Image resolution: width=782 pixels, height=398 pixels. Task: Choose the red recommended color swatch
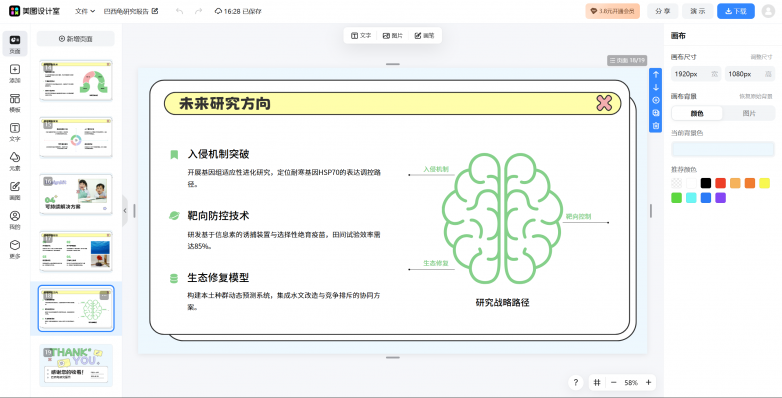pyautogui.click(x=720, y=183)
